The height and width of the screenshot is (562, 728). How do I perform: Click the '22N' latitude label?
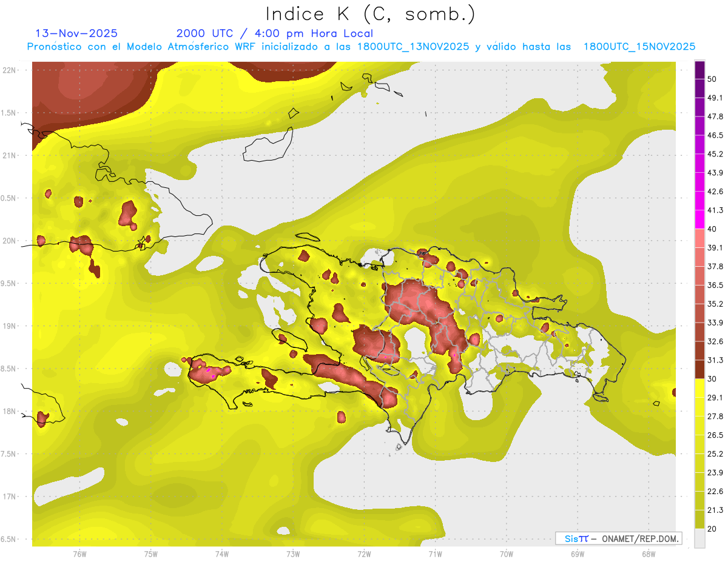10,70
